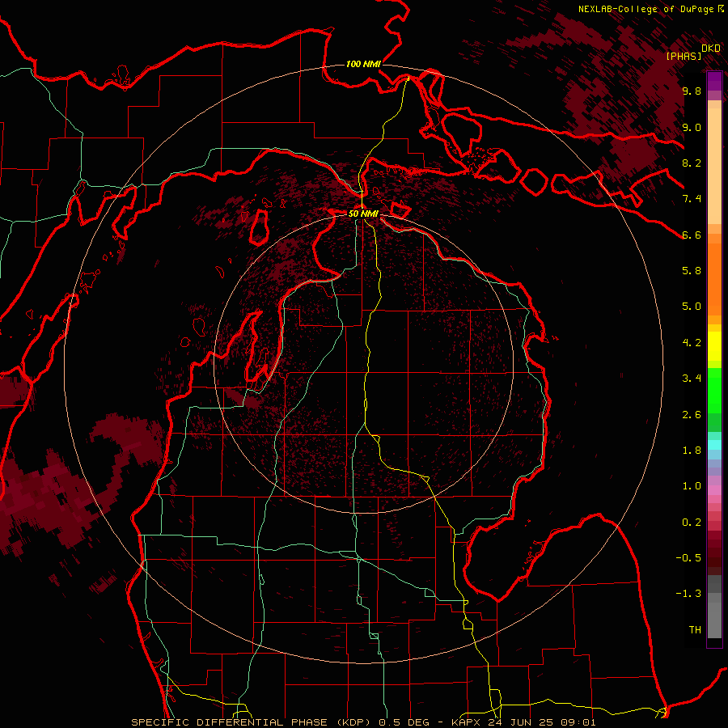Click the KDP product caption at bottom
This screenshot has width=728, height=728.
point(363,722)
